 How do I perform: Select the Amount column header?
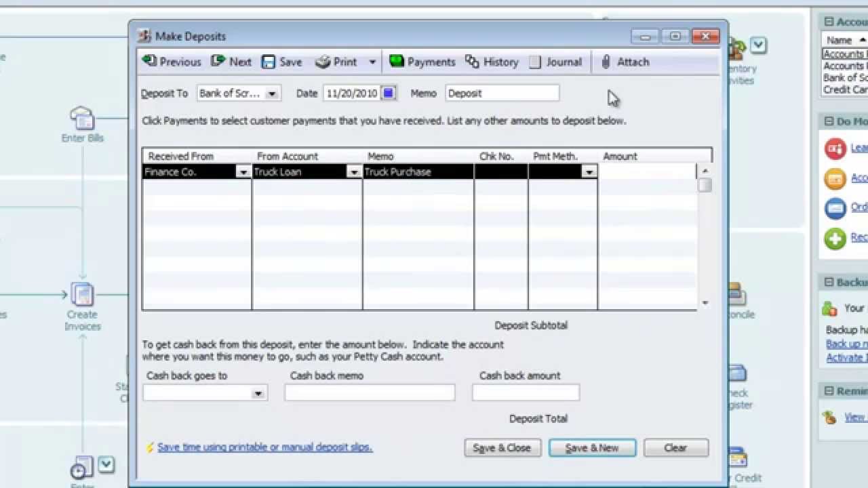pyautogui.click(x=620, y=157)
